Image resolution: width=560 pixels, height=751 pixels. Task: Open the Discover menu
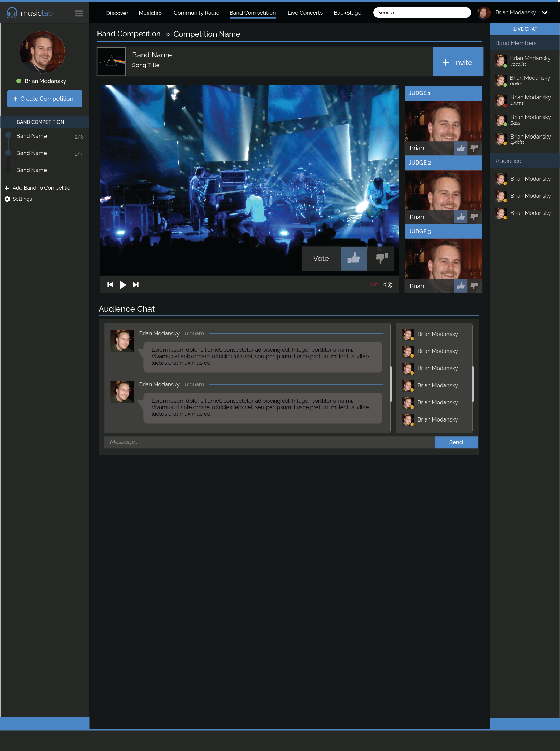(x=117, y=13)
